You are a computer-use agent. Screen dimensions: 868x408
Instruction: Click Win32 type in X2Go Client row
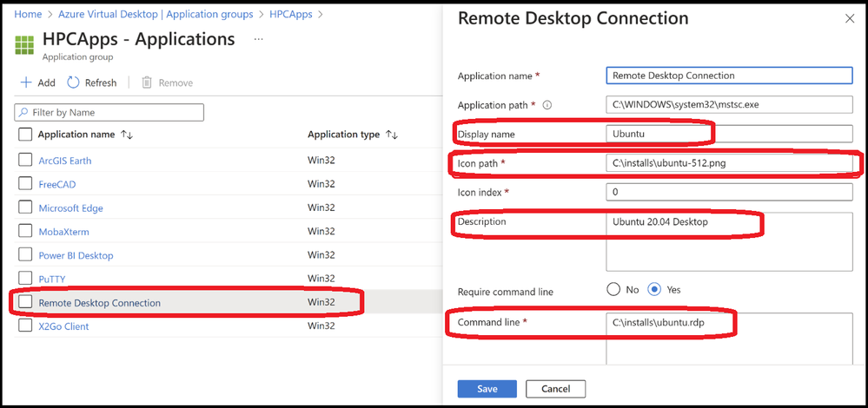[x=321, y=326]
